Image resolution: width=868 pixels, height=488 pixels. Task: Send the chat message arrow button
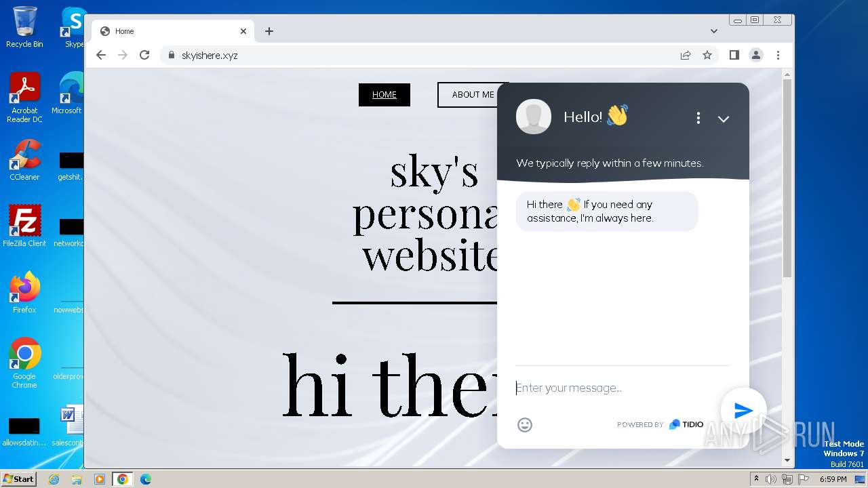pos(743,410)
